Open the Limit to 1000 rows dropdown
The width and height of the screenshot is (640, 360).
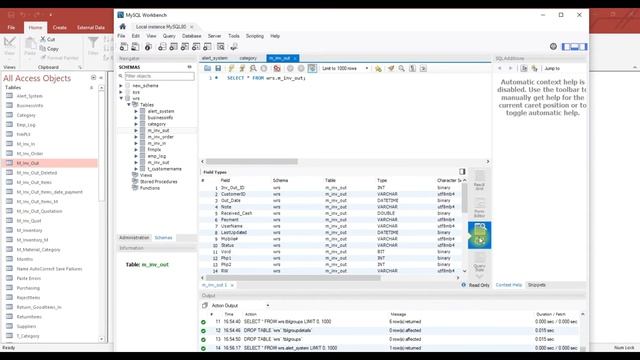pyautogui.click(x=345, y=68)
